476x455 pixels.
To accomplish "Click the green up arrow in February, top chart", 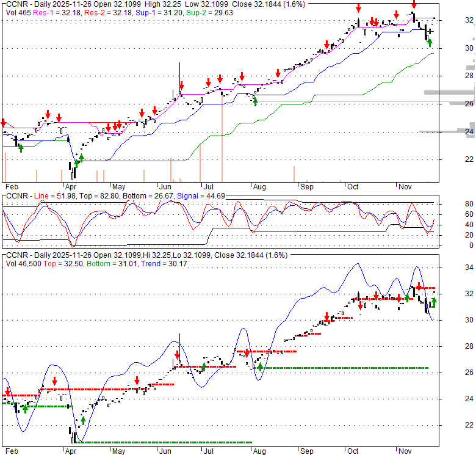I will click(x=21, y=147).
